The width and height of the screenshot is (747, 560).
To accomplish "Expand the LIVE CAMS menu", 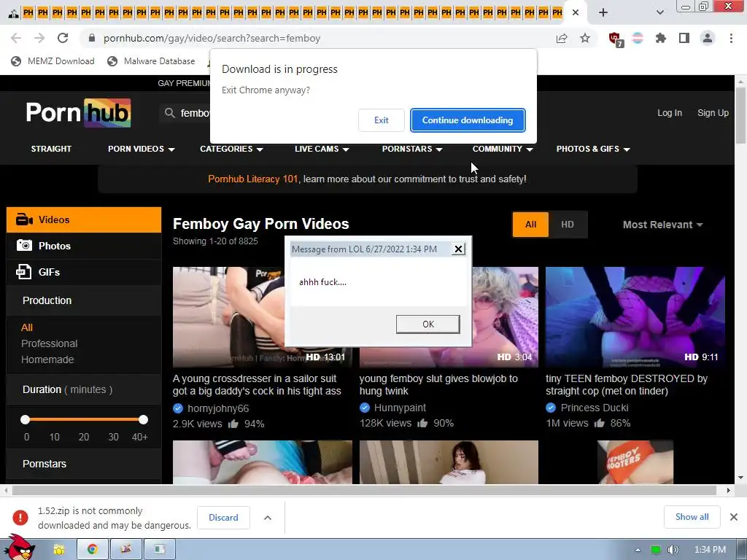I will pos(322,149).
